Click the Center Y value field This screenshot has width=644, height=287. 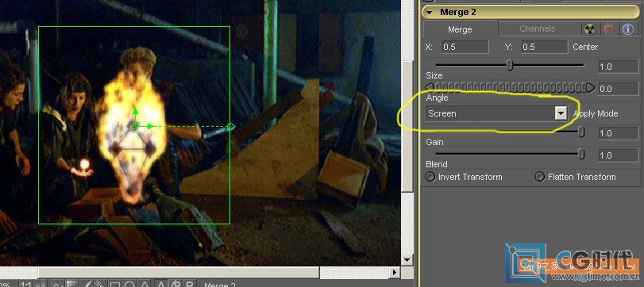click(545, 47)
